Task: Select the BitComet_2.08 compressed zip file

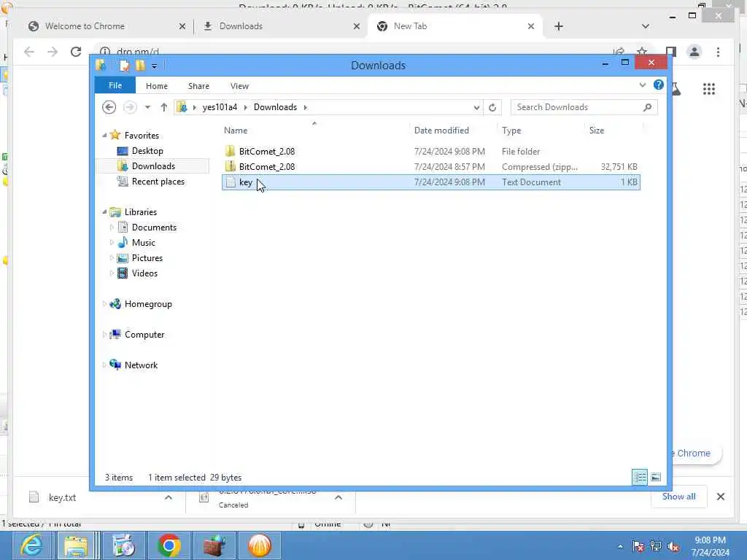Action: (430, 167)
